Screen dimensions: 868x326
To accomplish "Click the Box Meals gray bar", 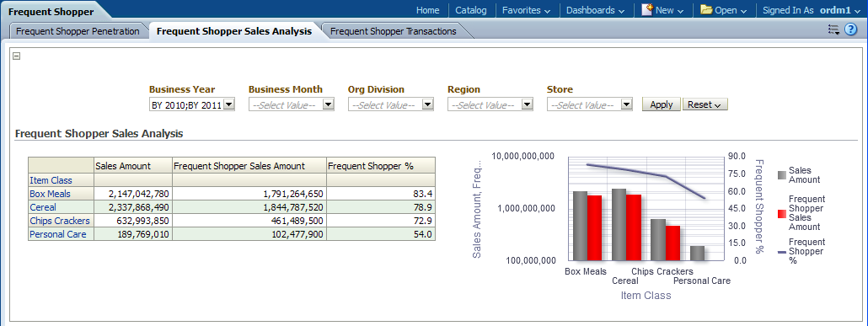I will point(580,226).
